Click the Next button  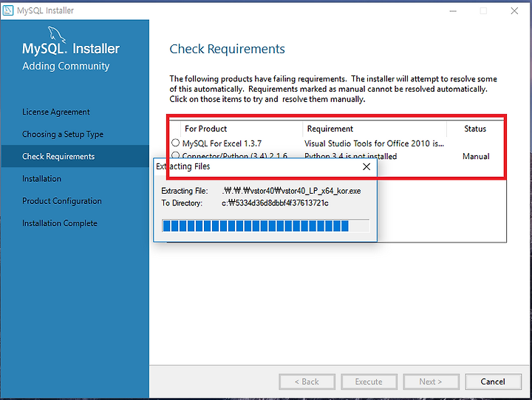(x=431, y=382)
